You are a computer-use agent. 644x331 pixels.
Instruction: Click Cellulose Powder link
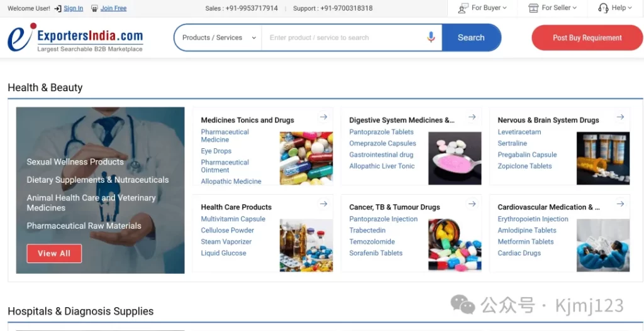coord(227,231)
